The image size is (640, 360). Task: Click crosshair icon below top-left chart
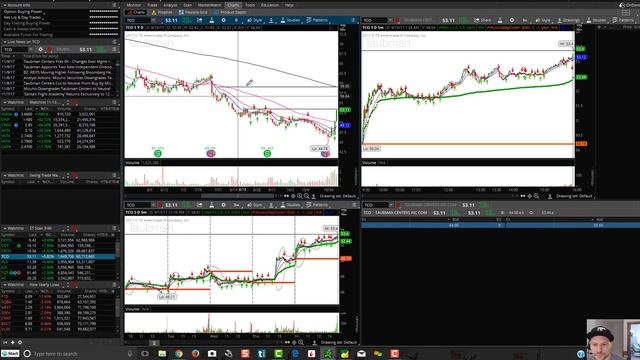(x=293, y=196)
